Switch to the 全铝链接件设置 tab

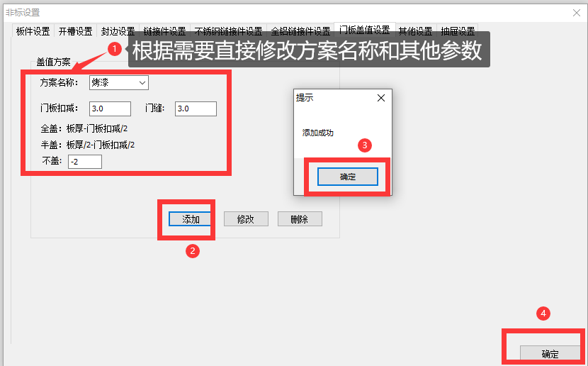pos(300,30)
